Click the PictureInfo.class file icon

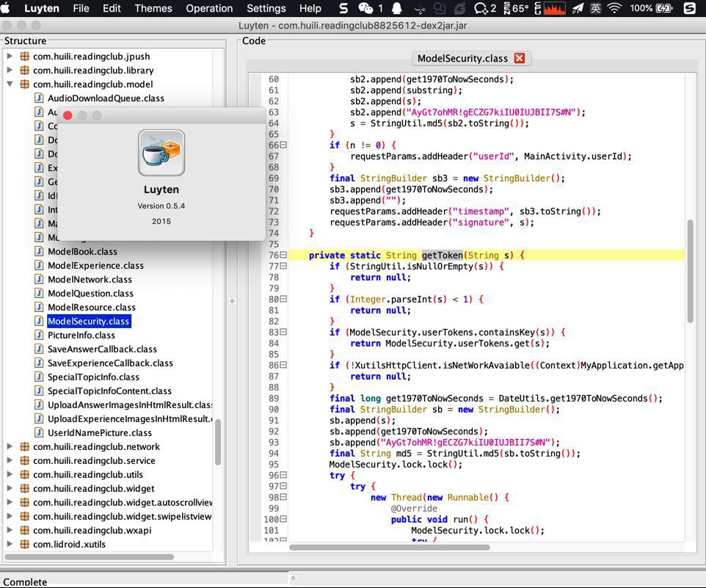point(40,335)
